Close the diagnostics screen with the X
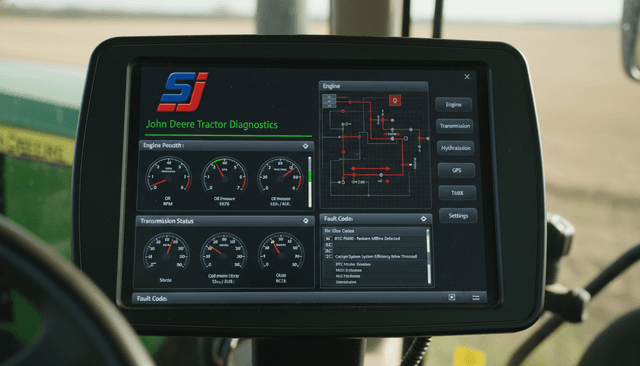This screenshot has width=640, height=366. 467,77
